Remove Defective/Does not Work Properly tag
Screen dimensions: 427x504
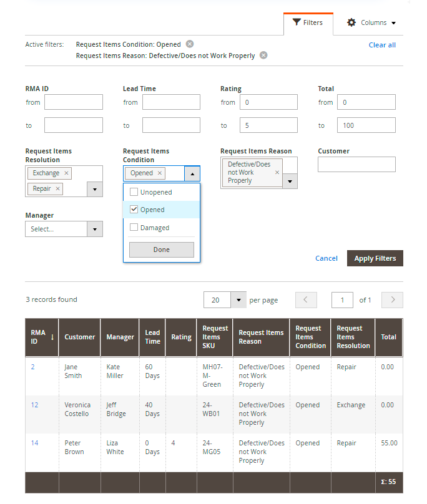tap(277, 172)
